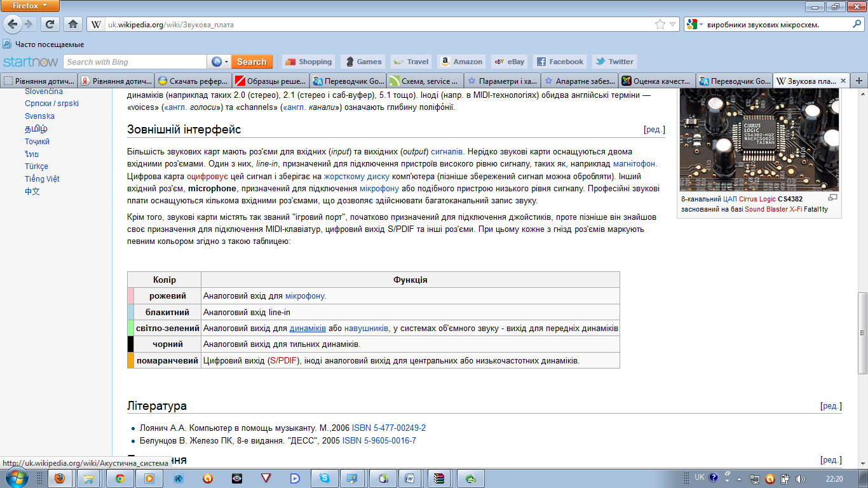The width and height of the screenshot is (868, 488).
Task: Click the UK language indicator
Action: 700,477
